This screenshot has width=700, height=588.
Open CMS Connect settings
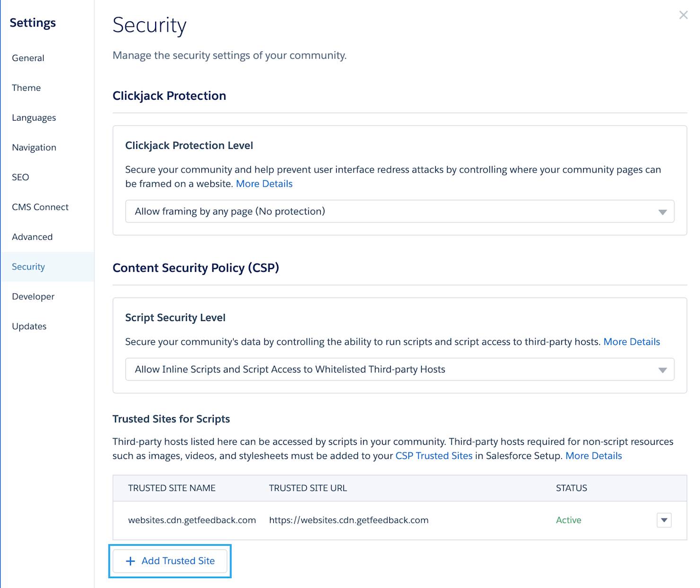pyautogui.click(x=40, y=207)
